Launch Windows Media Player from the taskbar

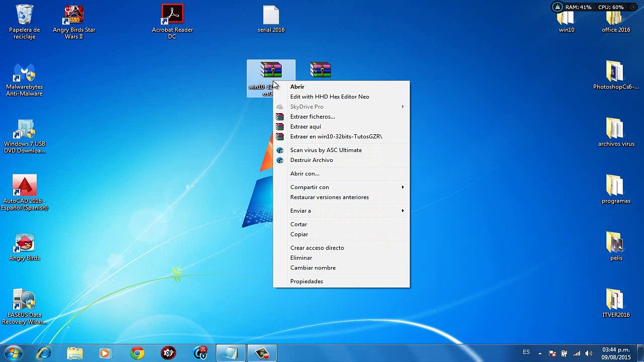click(105, 353)
